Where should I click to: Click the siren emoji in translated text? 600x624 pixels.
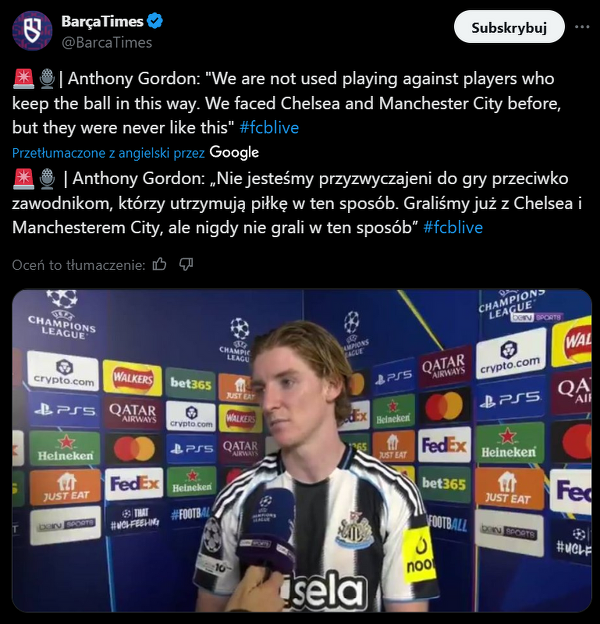coord(23,179)
